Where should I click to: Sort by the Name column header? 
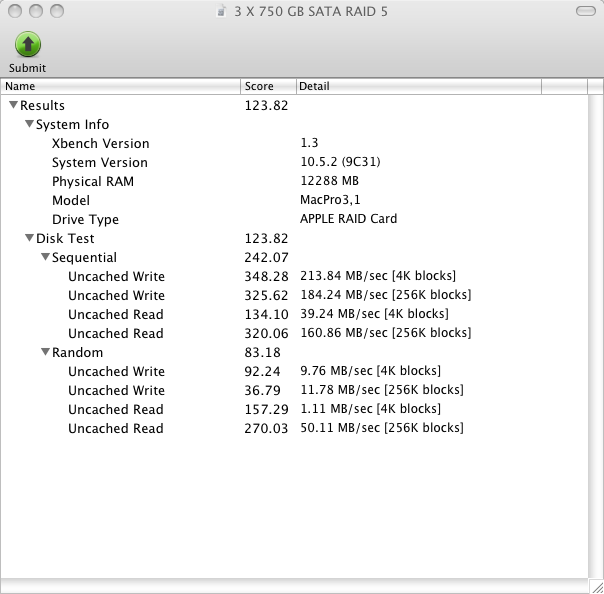(x=121, y=86)
